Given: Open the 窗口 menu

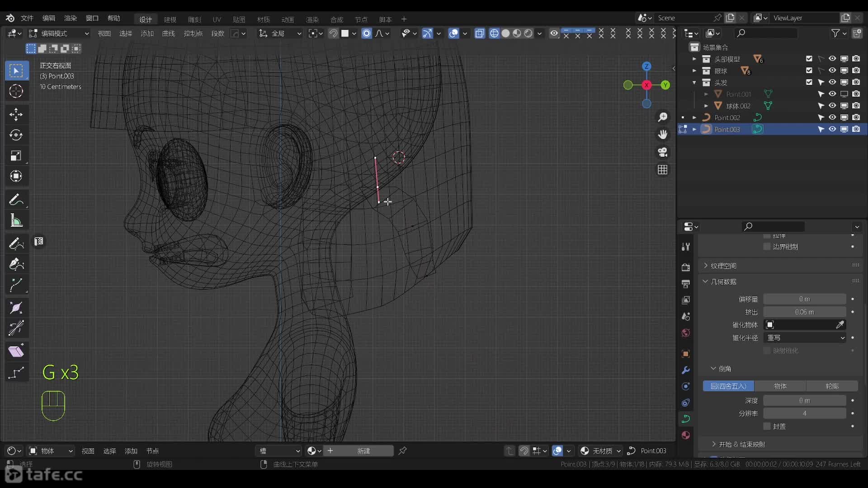Looking at the screenshot, I should pos(92,18).
